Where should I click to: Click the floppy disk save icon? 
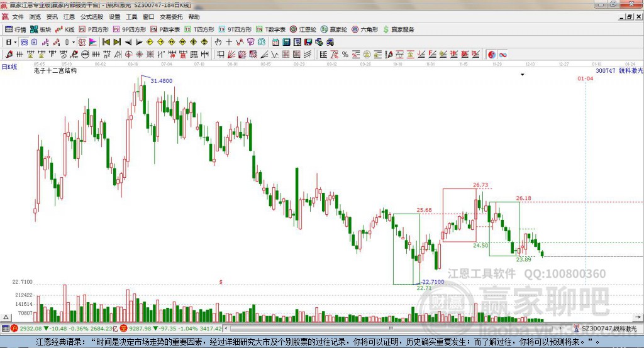tap(308, 42)
